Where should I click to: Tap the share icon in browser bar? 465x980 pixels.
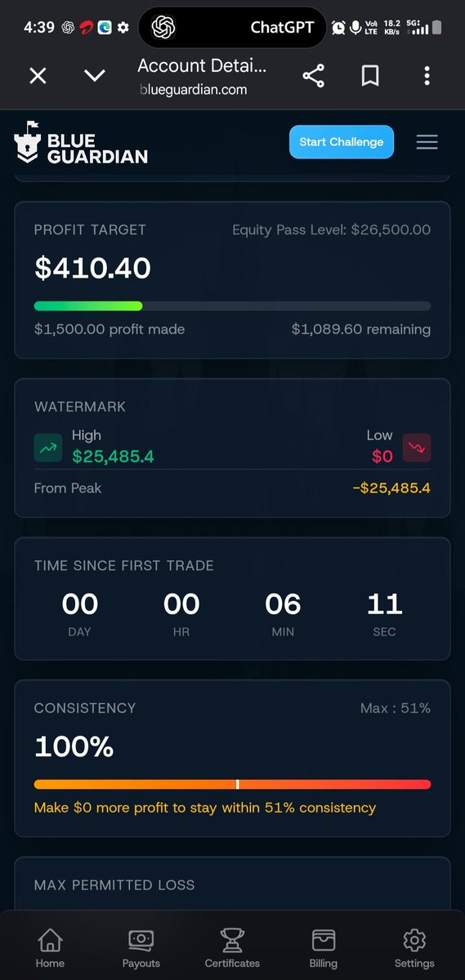[313, 76]
